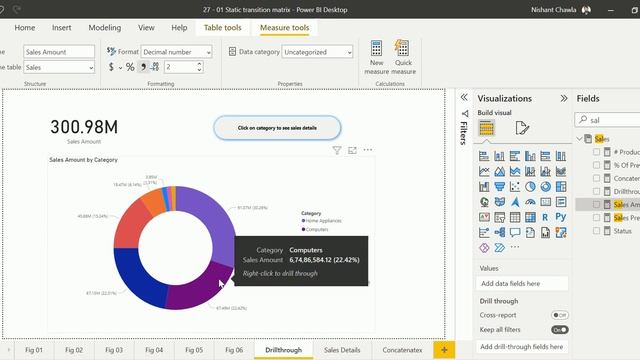Create a Quick measure
Viewport: 640px width, 360px height.
click(403, 57)
